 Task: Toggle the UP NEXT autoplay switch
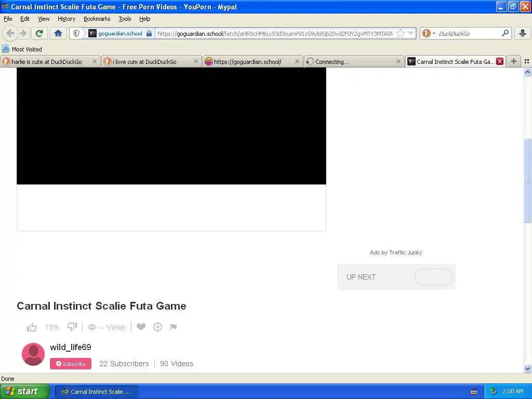tap(434, 277)
